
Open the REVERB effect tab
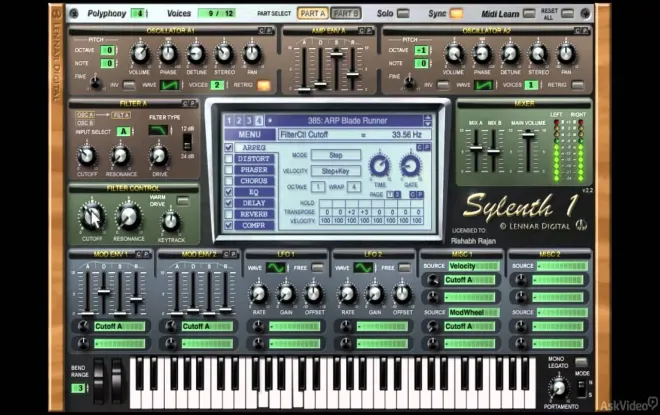254,214
